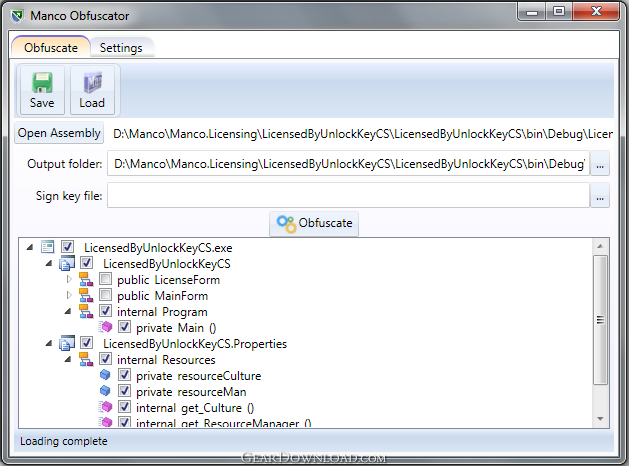The image size is (629, 466).
Task: Click the class icon beside public LicenseForm
Action: pyautogui.click(x=86, y=280)
